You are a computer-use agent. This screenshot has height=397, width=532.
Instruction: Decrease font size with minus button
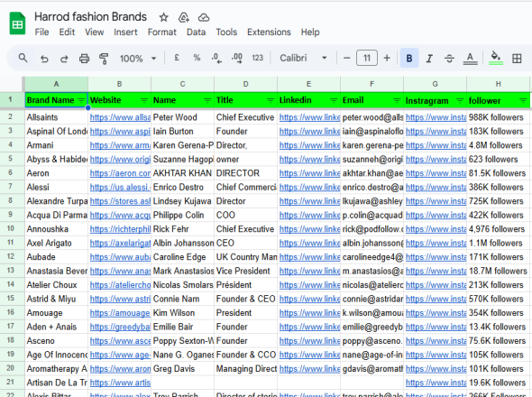point(346,58)
